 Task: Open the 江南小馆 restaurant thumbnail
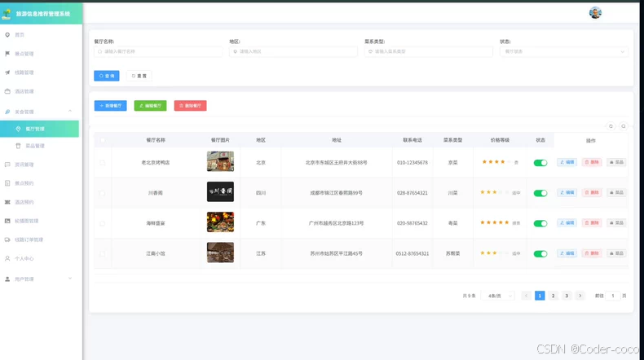[220, 252]
